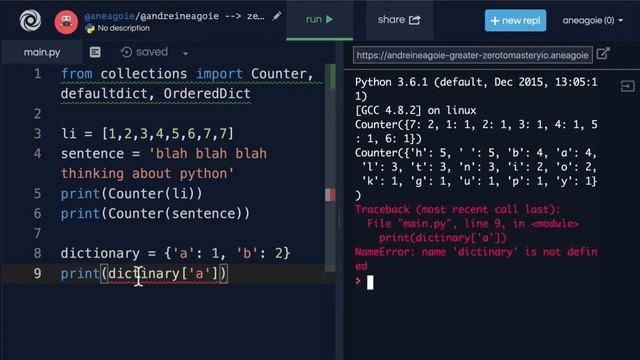Toggle the file sidebar icon
Image resolution: width=640 pixels, height=360 pixels.
coord(95,52)
